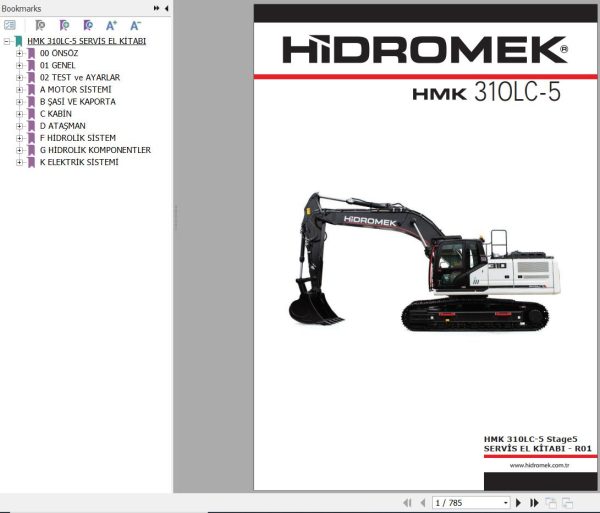The height and width of the screenshot is (513, 600).
Task: Expand the F HİDROLİK SİSTEM bookmark
Action: click(19, 138)
